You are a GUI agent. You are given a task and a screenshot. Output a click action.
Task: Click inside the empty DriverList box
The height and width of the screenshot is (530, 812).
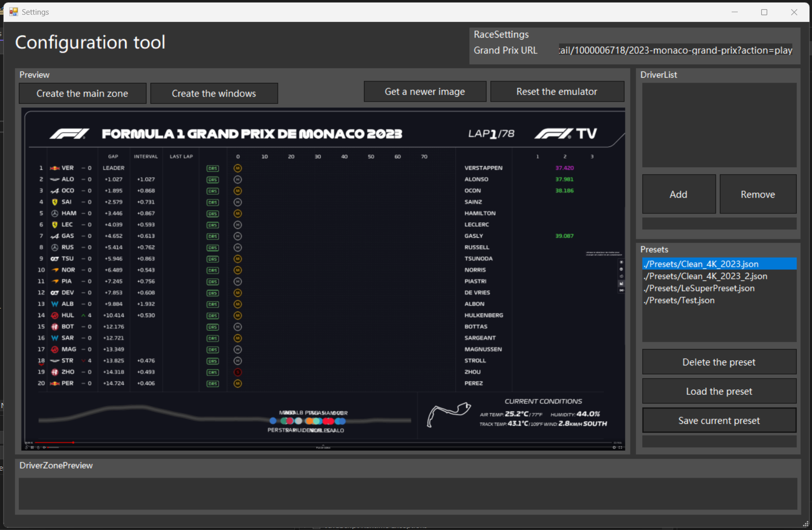pyautogui.click(x=719, y=125)
